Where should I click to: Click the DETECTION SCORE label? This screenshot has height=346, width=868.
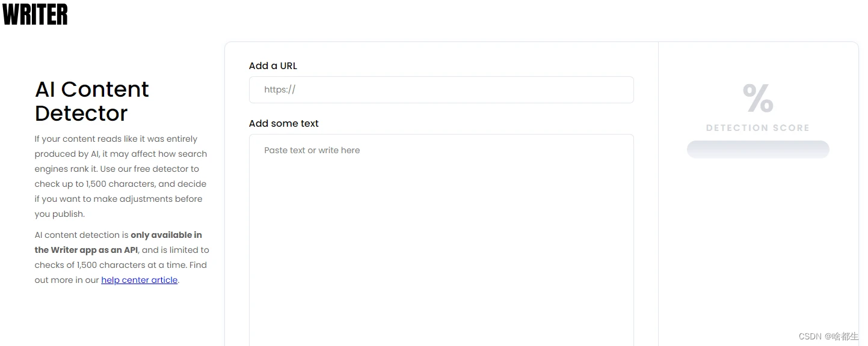(758, 128)
